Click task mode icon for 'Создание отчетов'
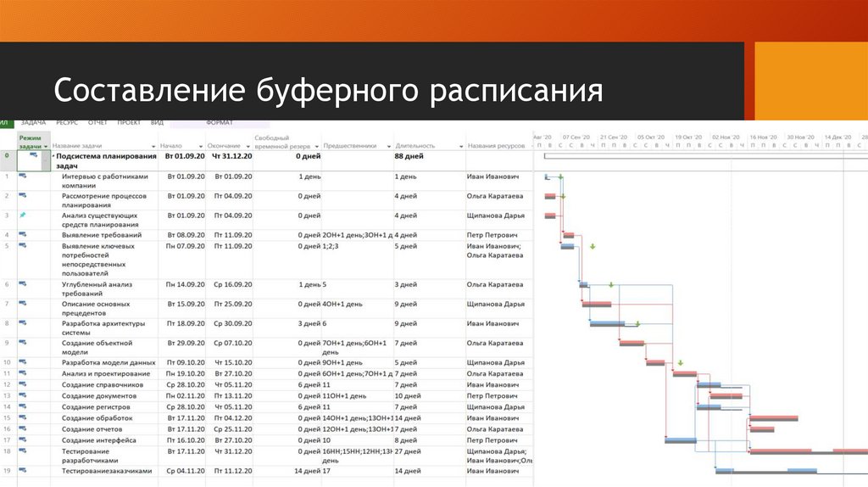The width and height of the screenshot is (868, 487). 23,428
